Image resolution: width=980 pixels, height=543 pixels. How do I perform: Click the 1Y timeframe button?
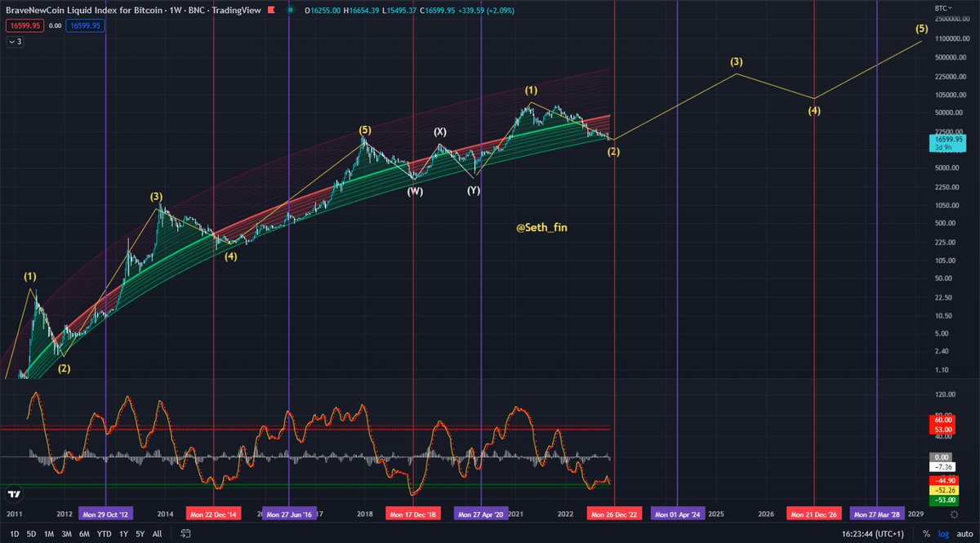tap(122, 532)
